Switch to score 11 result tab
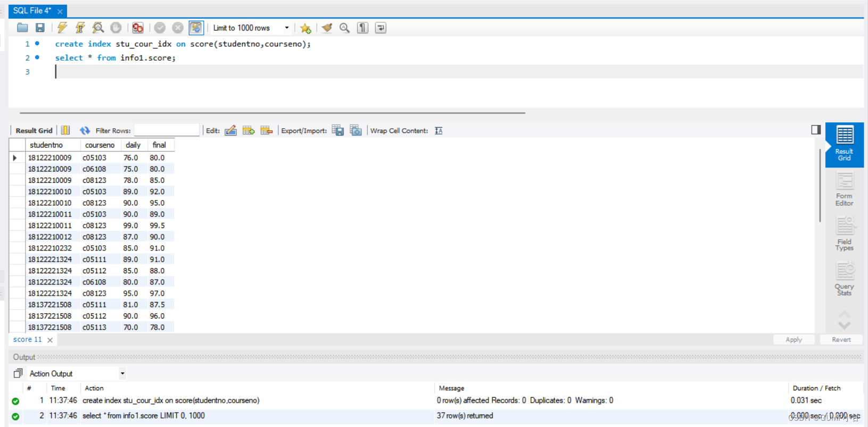Viewport: 868px width, 427px height. click(27, 339)
